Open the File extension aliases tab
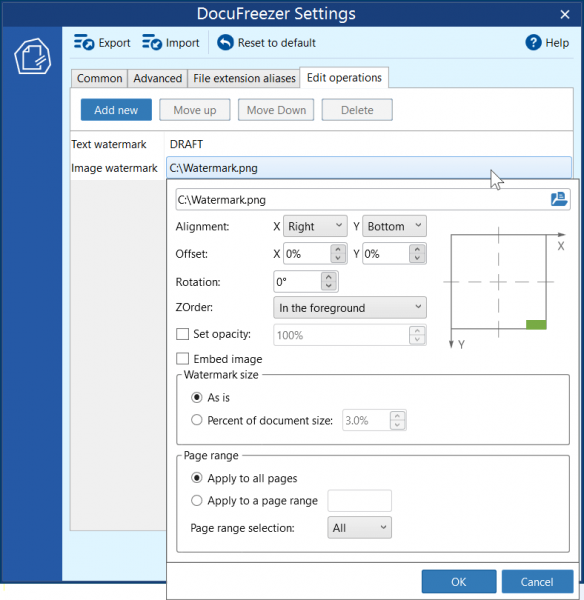Viewport: 584px width, 600px height. point(244,78)
